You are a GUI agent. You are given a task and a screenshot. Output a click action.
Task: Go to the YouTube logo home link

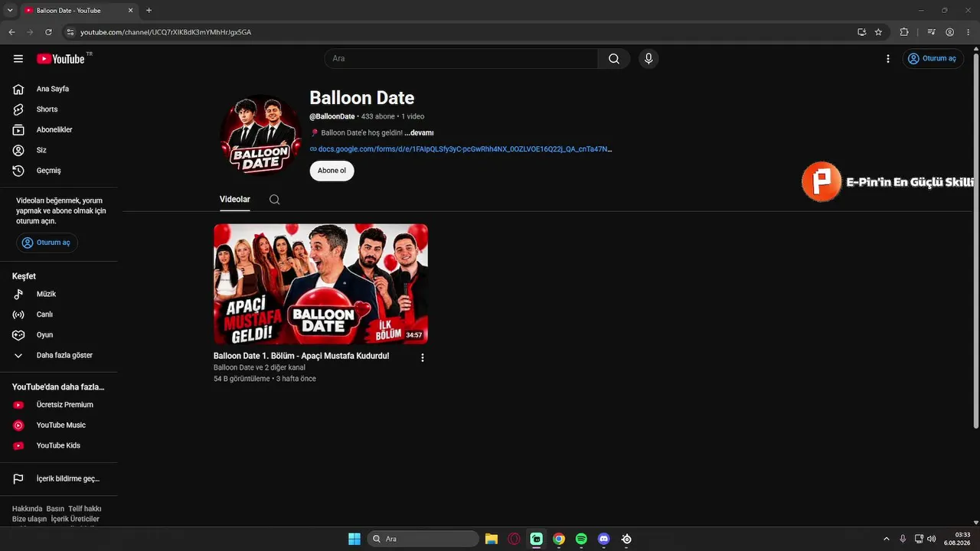pyautogui.click(x=60, y=59)
